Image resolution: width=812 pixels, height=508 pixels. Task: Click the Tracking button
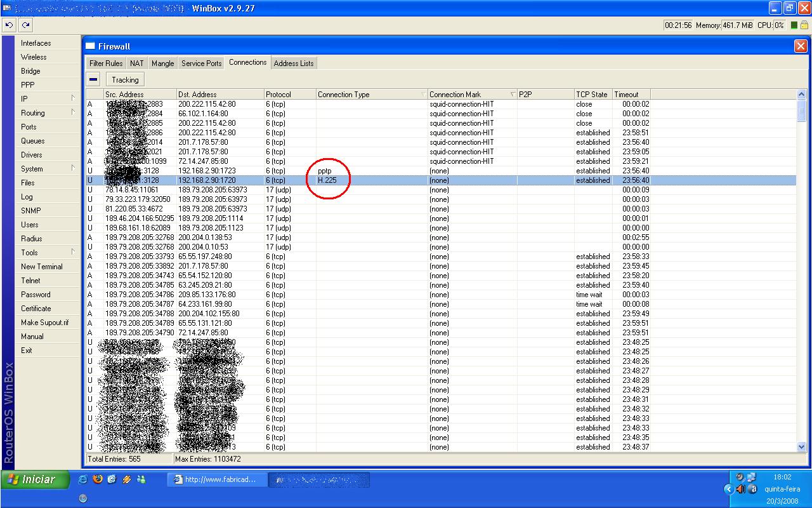click(125, 79)
